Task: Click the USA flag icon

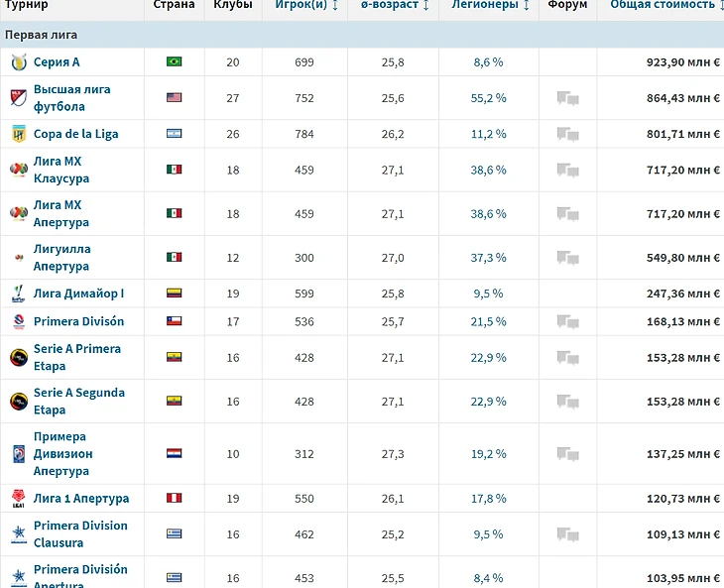Action: [x=175, y=97]
